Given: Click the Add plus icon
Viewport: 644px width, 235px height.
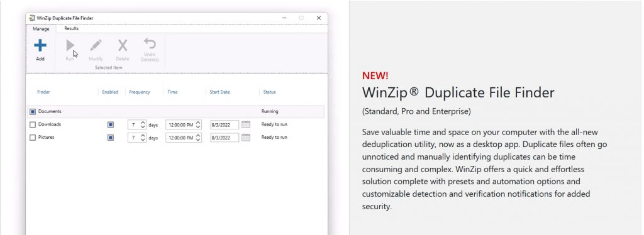Looking at the screenshot, I should click(x=40, y=45).
